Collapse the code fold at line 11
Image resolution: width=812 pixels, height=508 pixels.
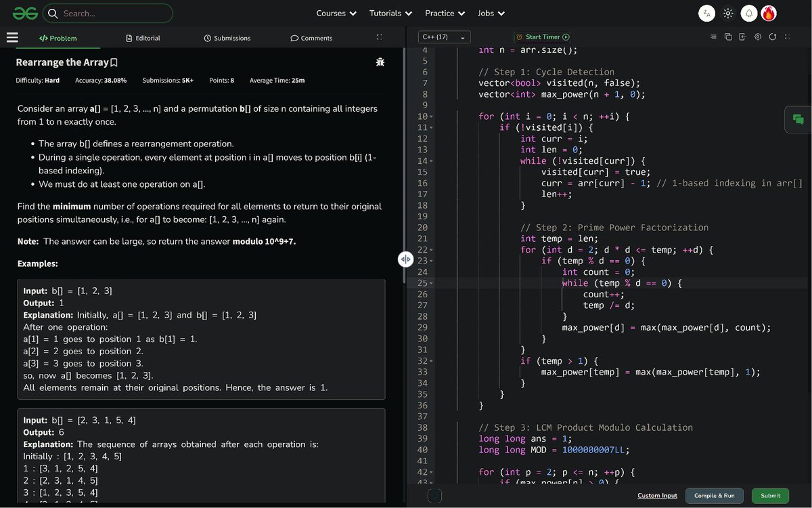coord(431,128)
